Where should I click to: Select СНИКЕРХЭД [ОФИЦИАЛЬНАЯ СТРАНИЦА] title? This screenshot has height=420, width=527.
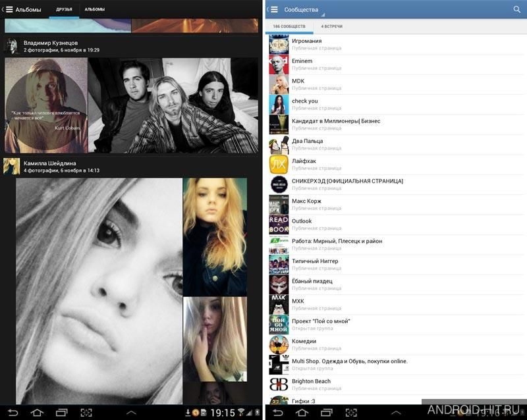tap(347, 181)
